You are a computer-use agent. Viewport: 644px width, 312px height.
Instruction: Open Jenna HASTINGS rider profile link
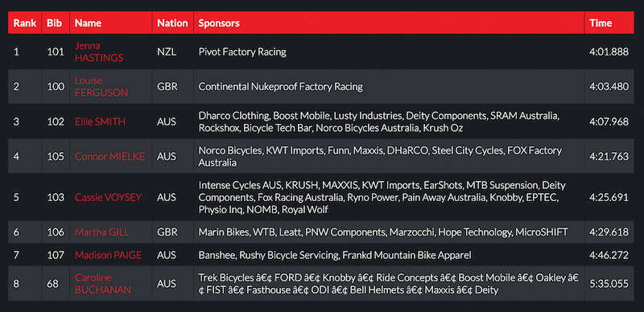coord(99,51)
